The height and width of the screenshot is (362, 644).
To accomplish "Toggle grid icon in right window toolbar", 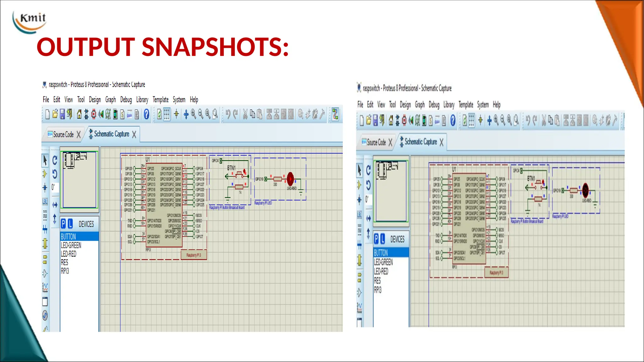I will pyautogui.click(x=472, y=120).
